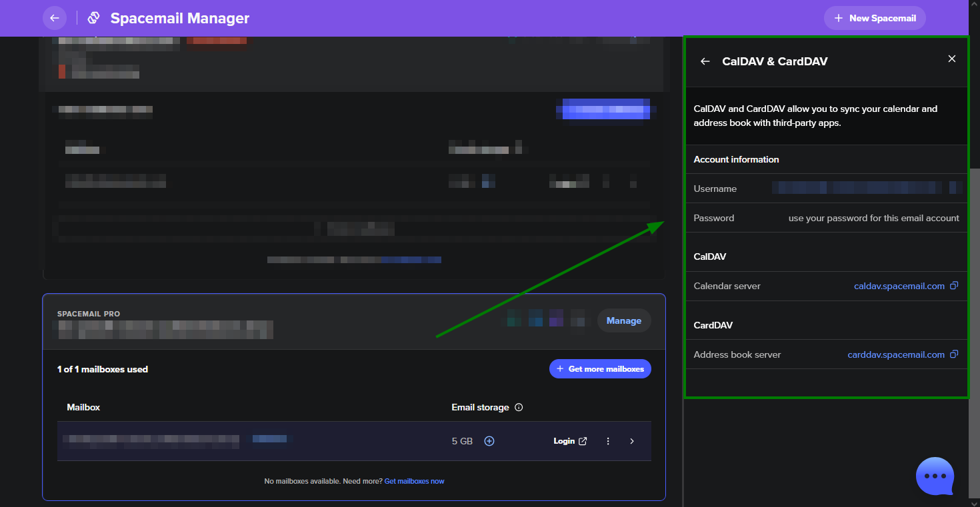Add storage with the plus icon beside 5 GB

(489, 441)
